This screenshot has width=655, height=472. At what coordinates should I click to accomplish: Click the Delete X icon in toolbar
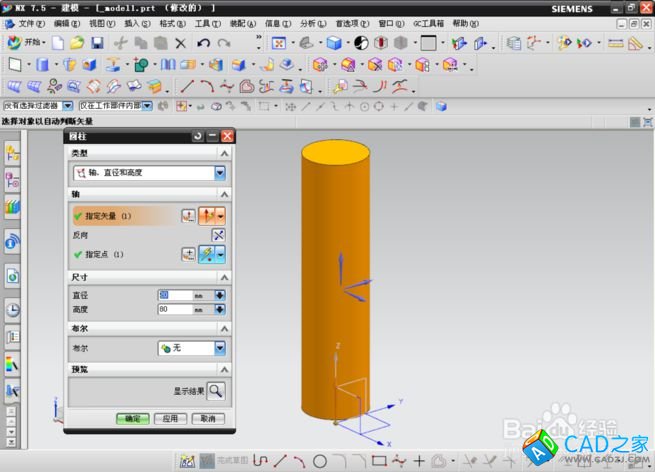180,43
